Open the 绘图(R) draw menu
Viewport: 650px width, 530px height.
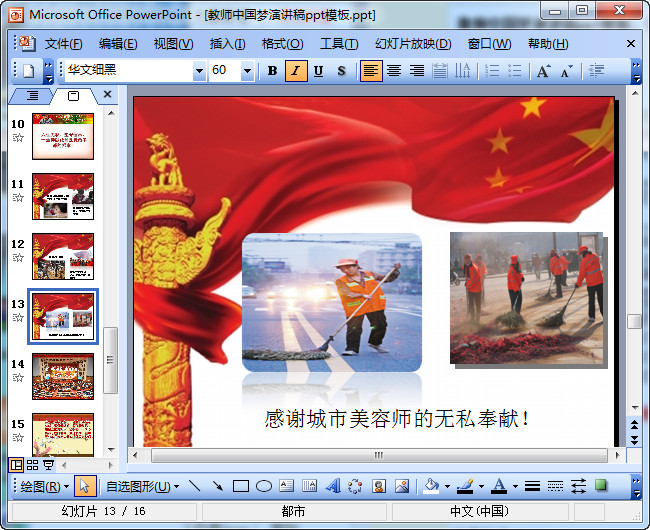pos(44,486)
